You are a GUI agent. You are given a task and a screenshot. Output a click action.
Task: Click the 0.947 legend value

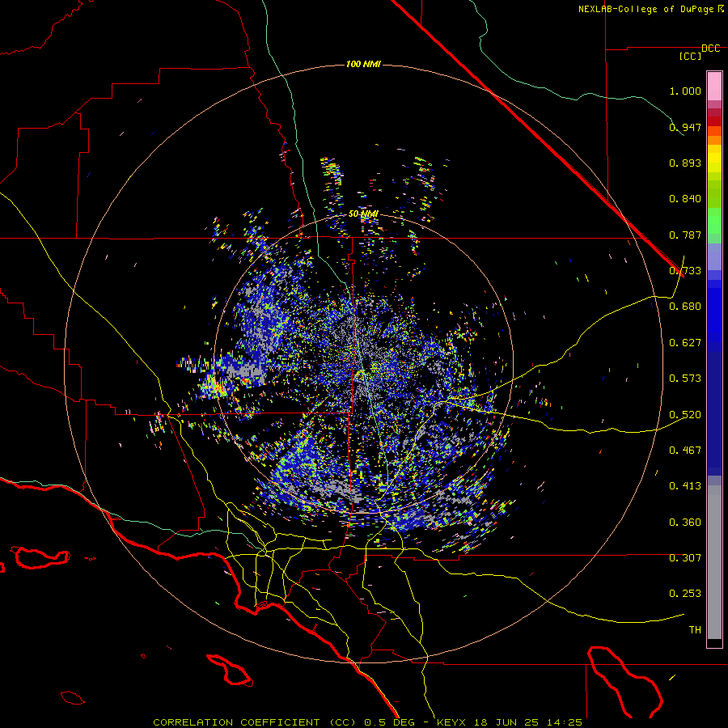click(685, 127)
